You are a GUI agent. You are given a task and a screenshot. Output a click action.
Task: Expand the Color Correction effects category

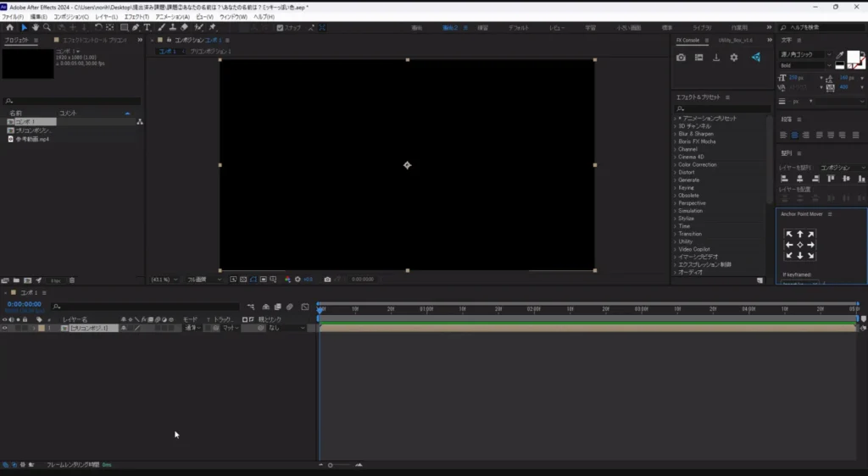tap(697, 164)
